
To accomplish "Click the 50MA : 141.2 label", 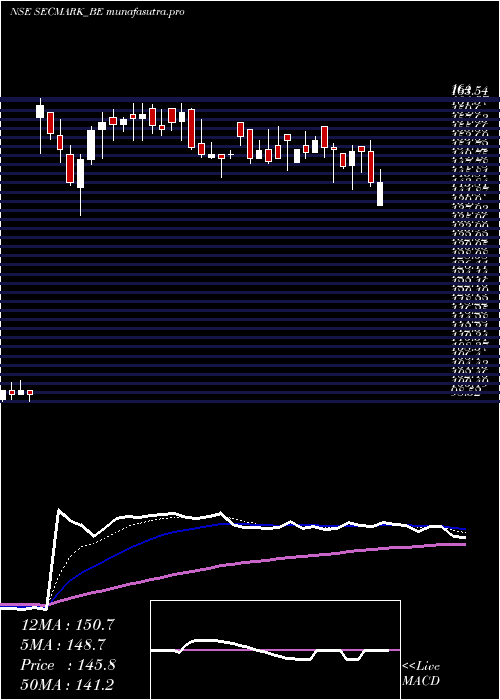I will coord(67,685).
